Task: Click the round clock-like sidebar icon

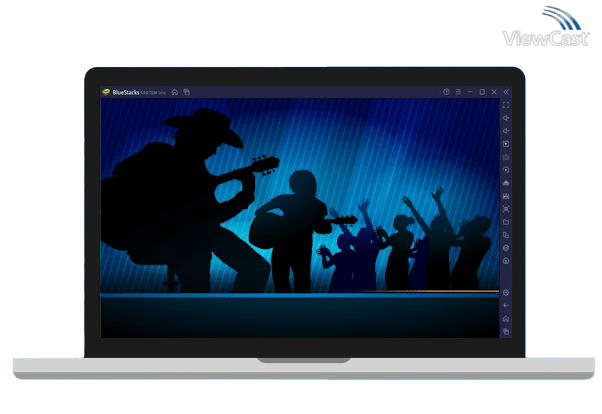Action: click(x=506, y=261)
